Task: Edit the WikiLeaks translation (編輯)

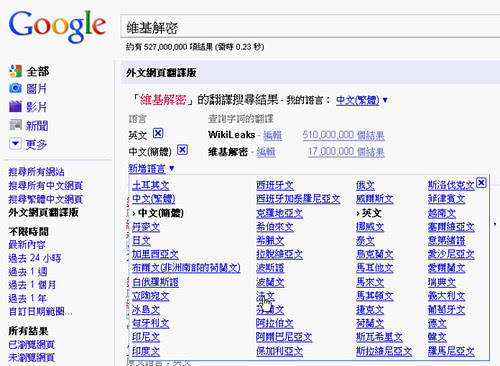Action: click(x=272, y=135)
